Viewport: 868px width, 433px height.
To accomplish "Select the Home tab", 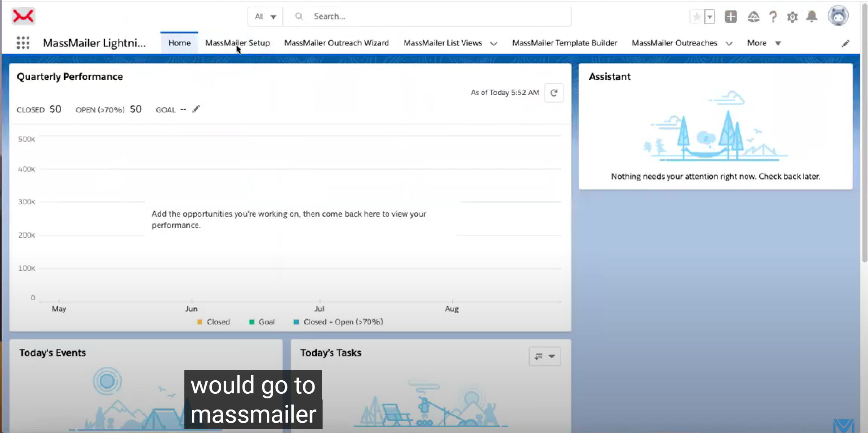I will pyautogui.click(x=179, y=43).
